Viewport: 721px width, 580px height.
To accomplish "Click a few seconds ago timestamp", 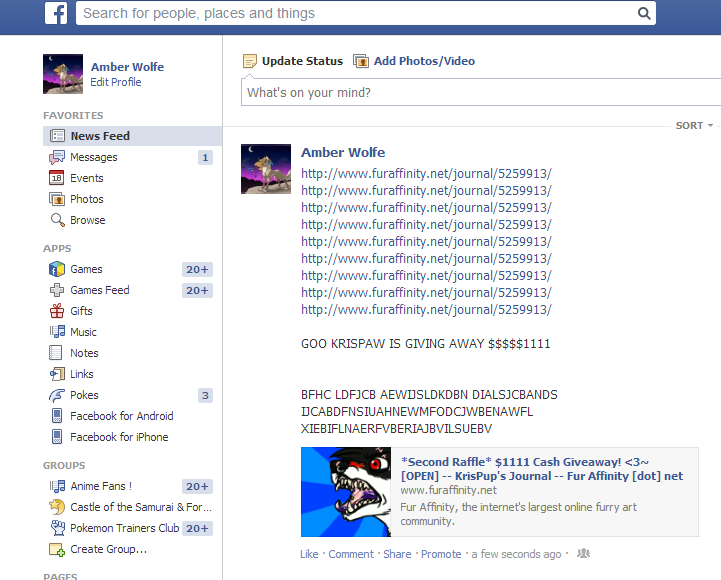I will coord(516,554).
